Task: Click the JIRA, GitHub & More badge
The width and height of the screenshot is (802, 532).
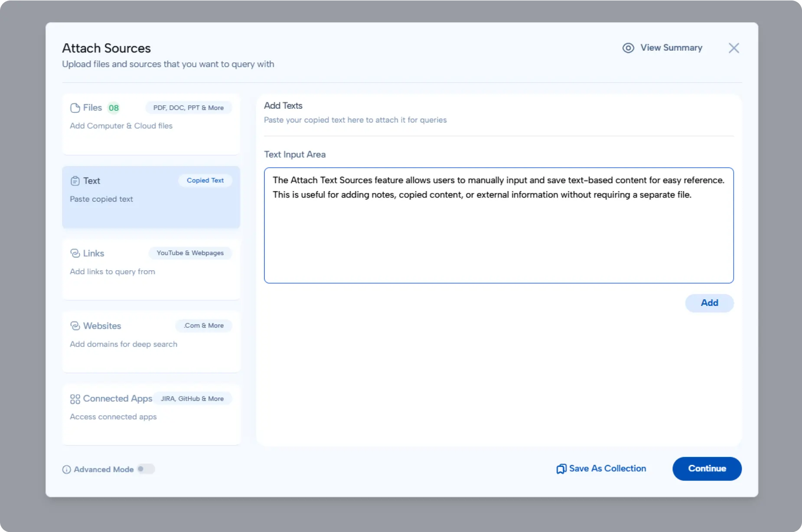Action: (192, 398)
